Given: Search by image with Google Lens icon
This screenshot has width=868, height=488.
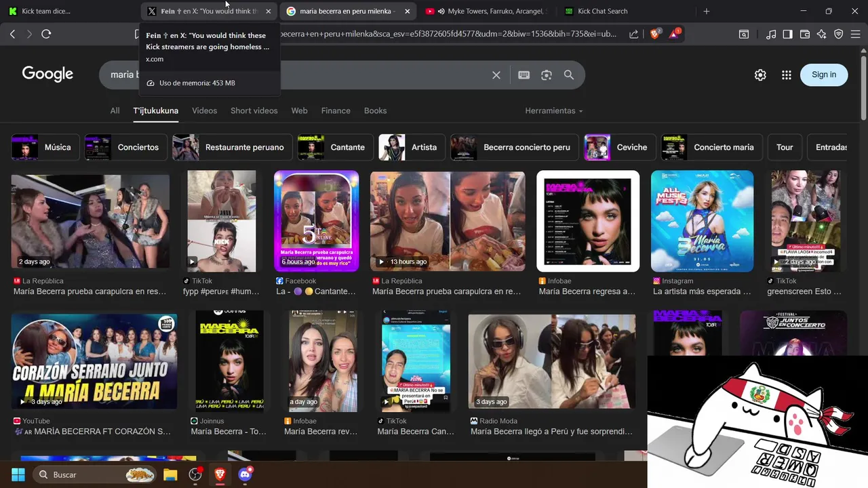Looking at the screenshot, I should click(547, 75).
